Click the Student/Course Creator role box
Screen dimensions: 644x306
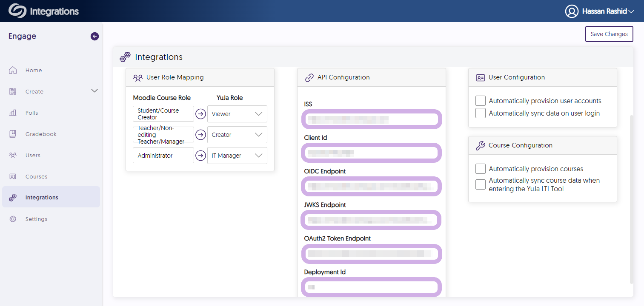coord(163,114)
